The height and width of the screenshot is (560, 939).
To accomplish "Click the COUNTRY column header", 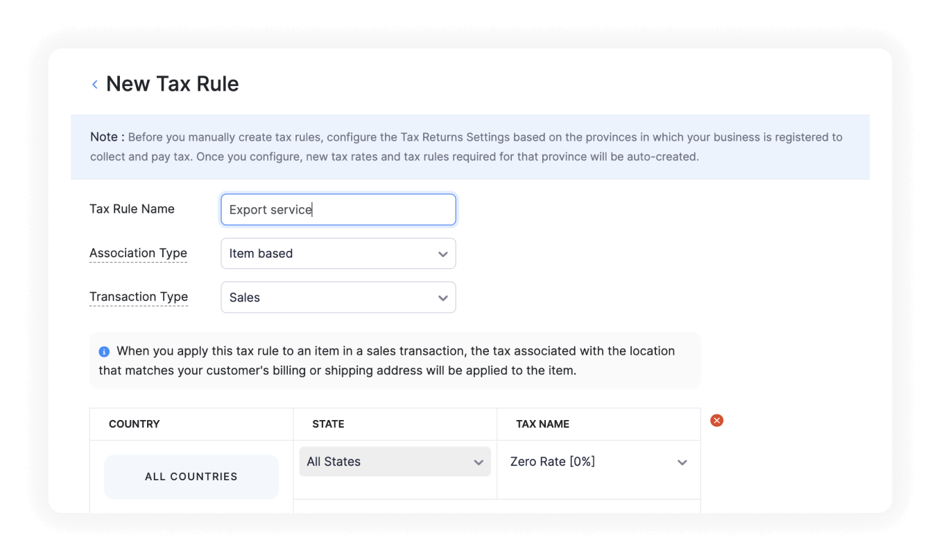I will tap(135, 424).
